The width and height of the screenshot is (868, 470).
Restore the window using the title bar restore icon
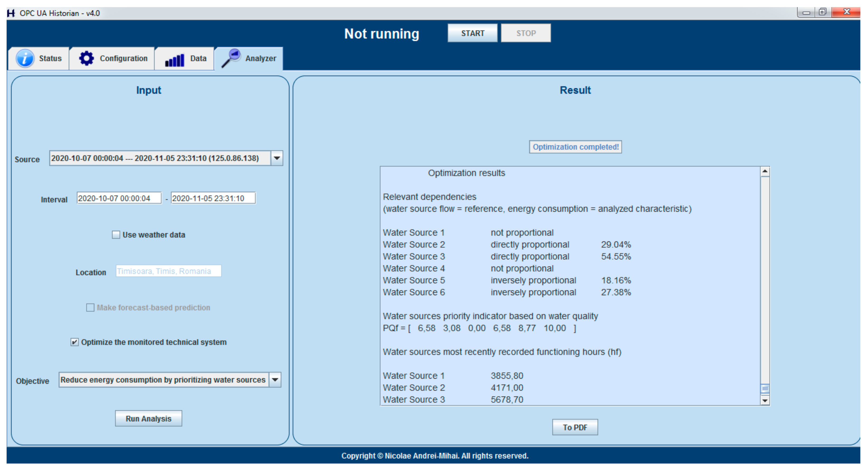[x=823, y=12]
